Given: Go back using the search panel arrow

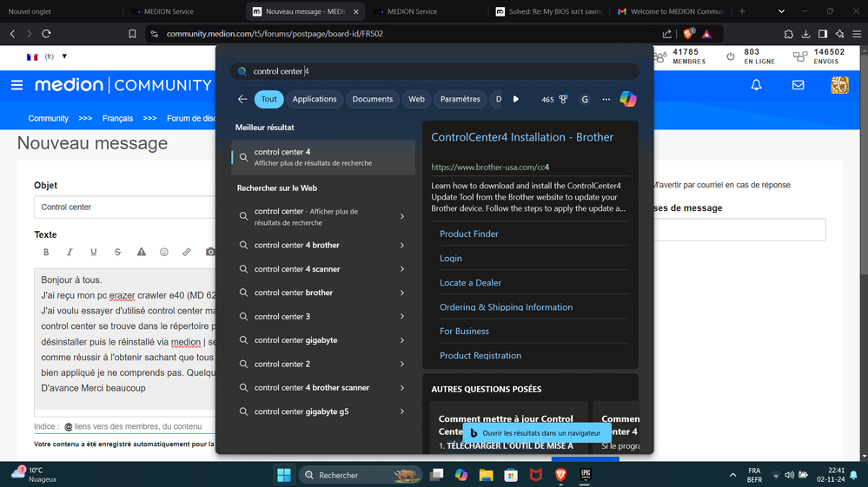Looking at the screenshot, I should (242, 99).
